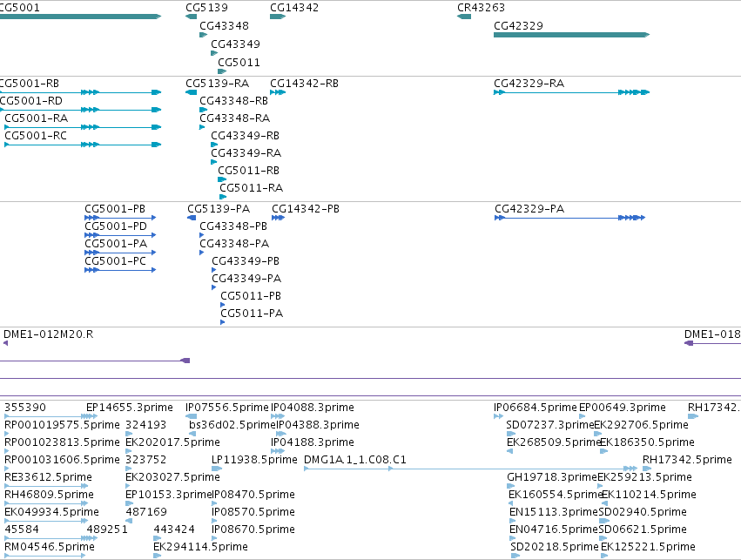
Task: Click the RH46809.5prime EST label
Action: (49, 495)
